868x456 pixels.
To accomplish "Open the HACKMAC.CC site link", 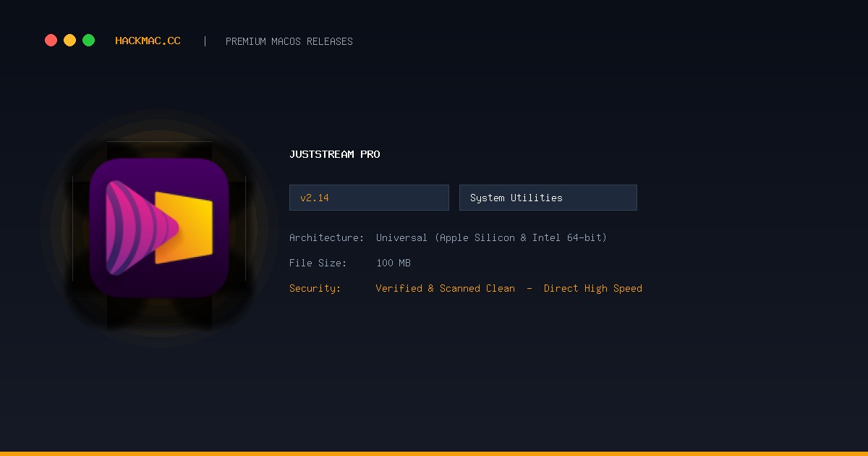I will (x=148, y=41).
